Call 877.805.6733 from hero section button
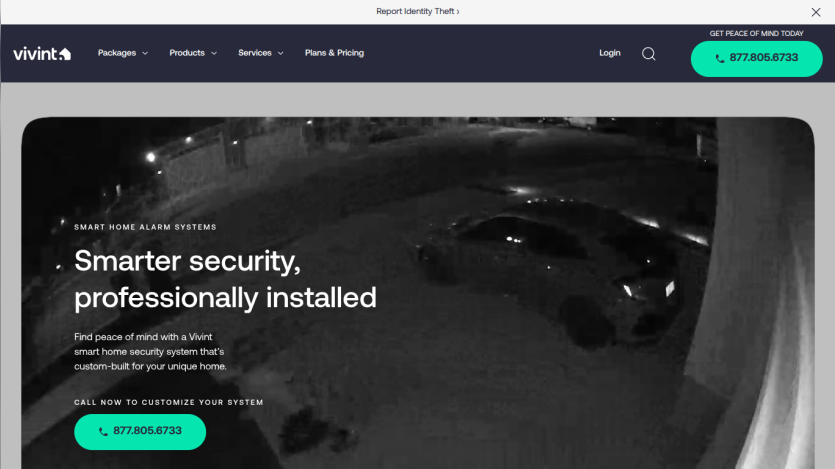Screen dimensions: 835x469 tap(140, 432)
